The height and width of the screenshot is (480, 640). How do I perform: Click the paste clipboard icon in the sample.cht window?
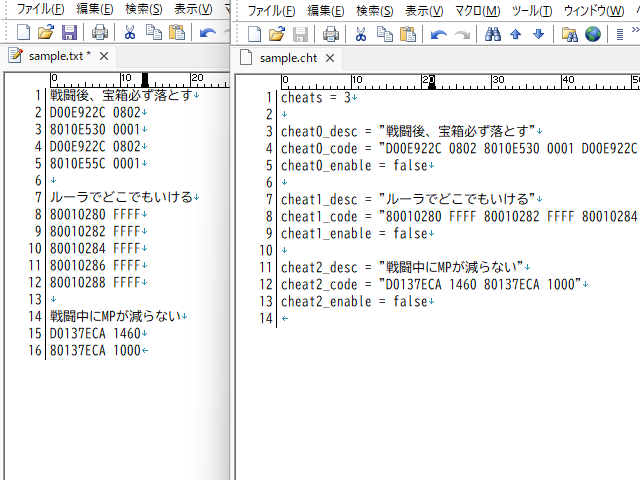408,34
